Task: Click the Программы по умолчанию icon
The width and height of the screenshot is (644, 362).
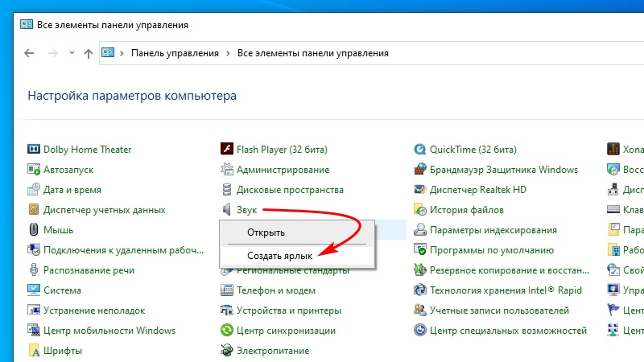Action: pos(419,249)
